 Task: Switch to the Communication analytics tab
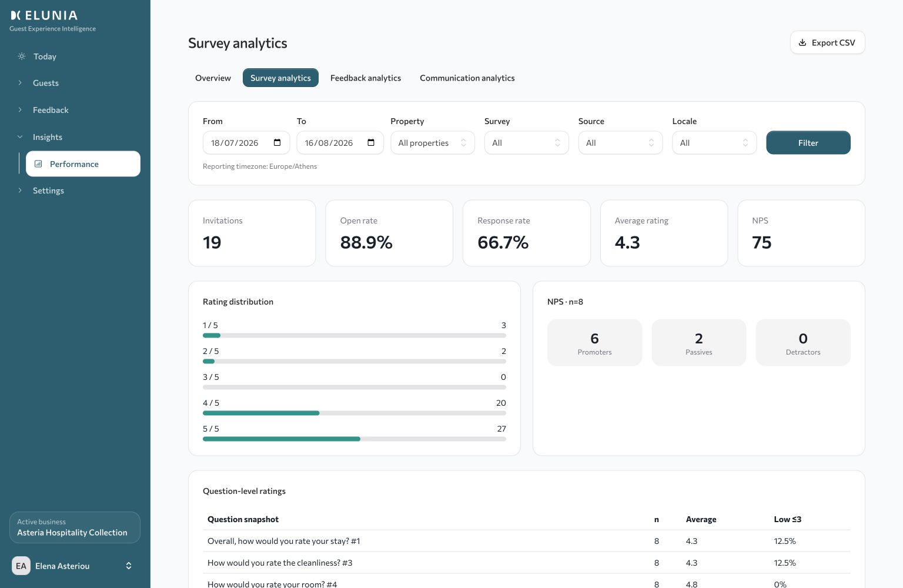tap(467, 78)
